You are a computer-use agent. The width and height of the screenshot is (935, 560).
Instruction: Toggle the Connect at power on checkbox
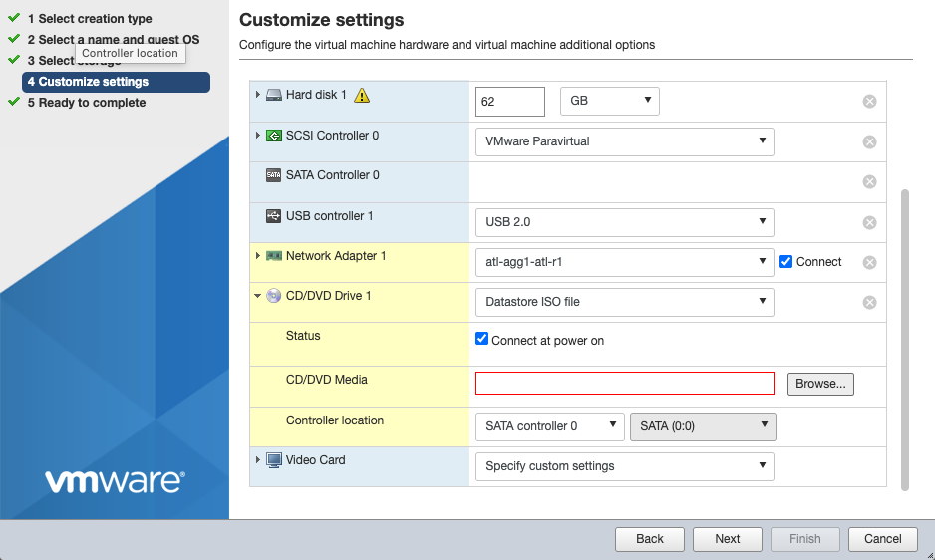[x=481, y=339]
